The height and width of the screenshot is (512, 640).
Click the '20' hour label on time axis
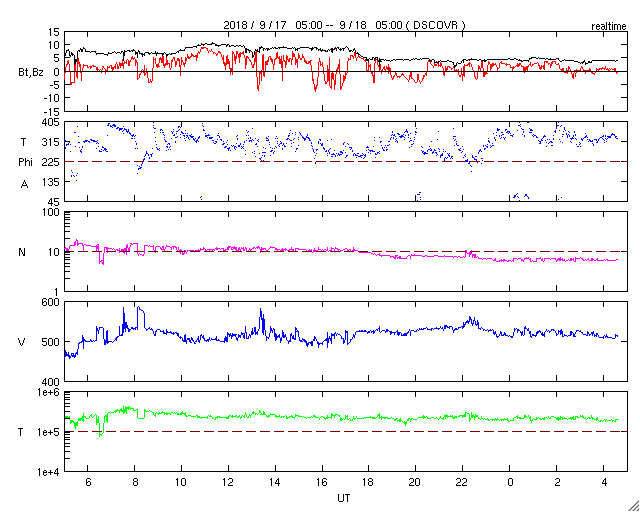coord(415,482)
